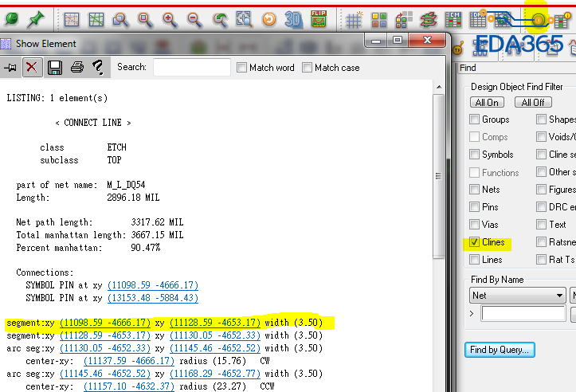Click the Find By Name input field
Image resolution: width=576 pixels, height=392 pixels.
523,313
